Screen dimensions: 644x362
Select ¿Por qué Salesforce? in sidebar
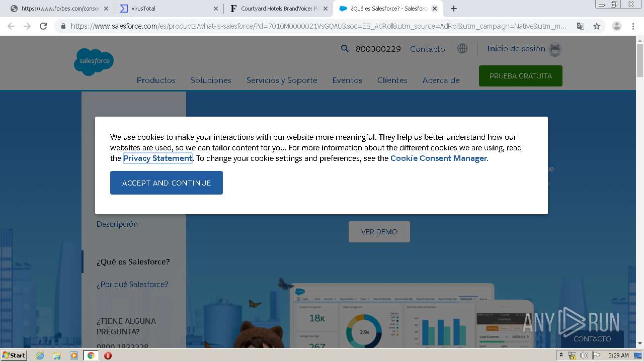[132, 285]
